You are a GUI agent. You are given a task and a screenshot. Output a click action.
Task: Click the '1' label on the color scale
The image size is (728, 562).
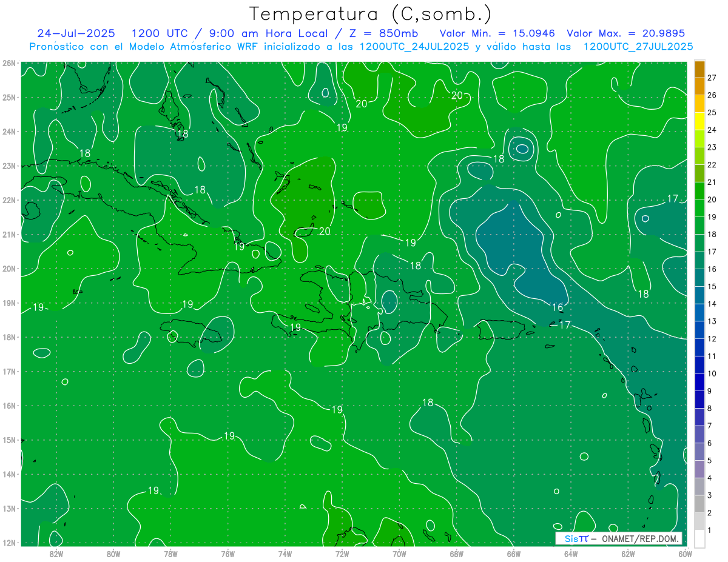710,530
